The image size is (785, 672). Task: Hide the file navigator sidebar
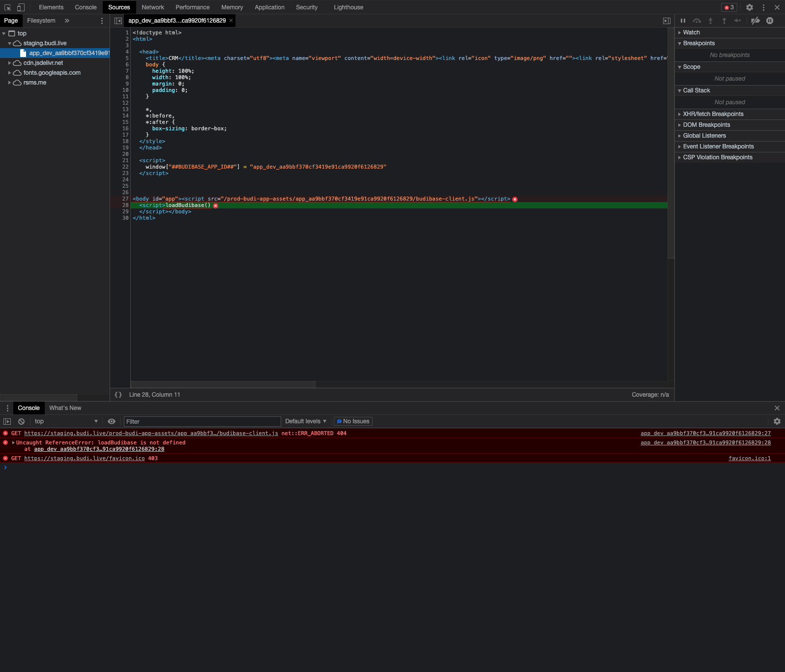click(x=118, y=21)
